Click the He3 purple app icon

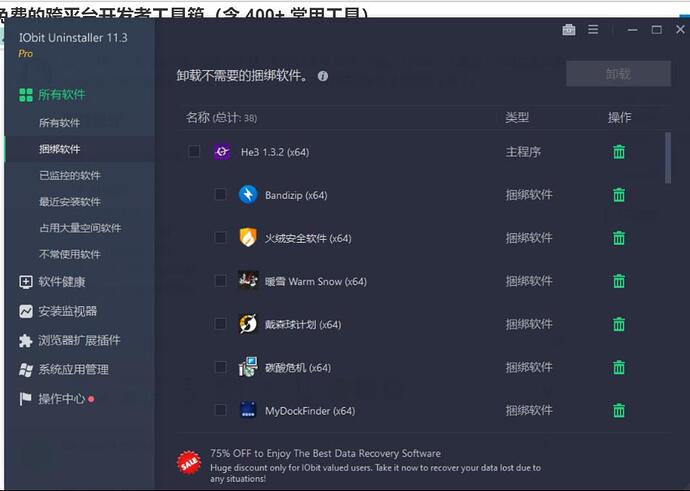[222, 152]
